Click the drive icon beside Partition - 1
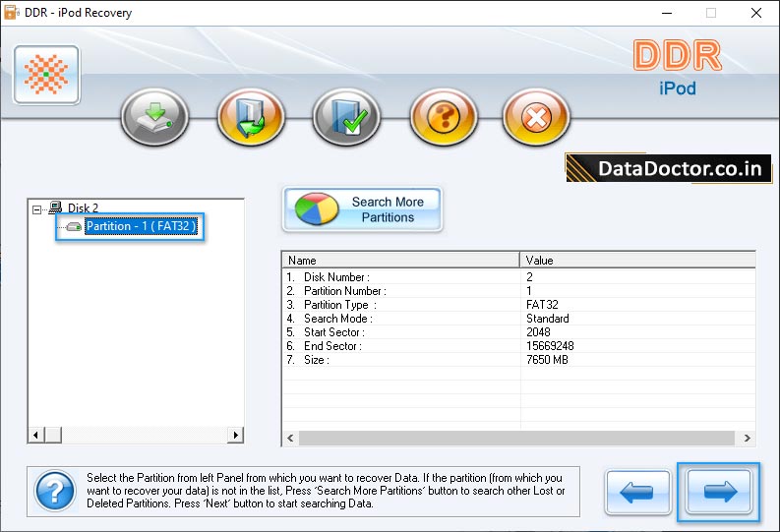Screen dimensions: 780x532 pyautogui.click(x=74, y=227)
